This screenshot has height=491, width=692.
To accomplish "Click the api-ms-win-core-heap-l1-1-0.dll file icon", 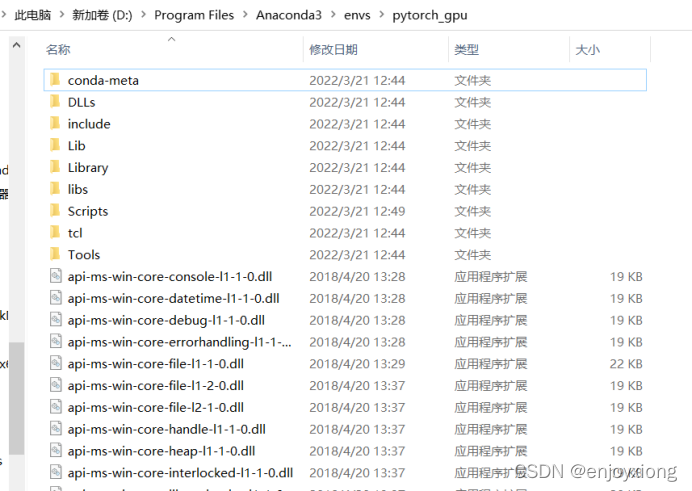I will pos(56,450).
